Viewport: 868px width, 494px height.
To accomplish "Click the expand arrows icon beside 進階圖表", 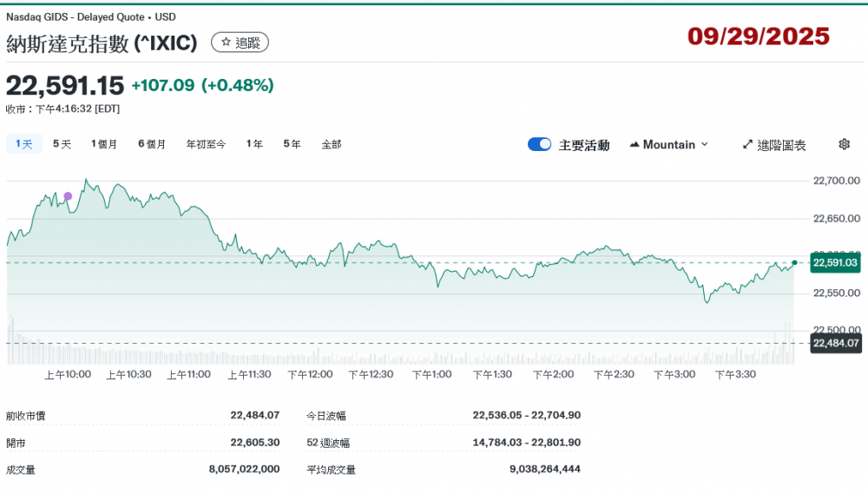I will (747, 145).
